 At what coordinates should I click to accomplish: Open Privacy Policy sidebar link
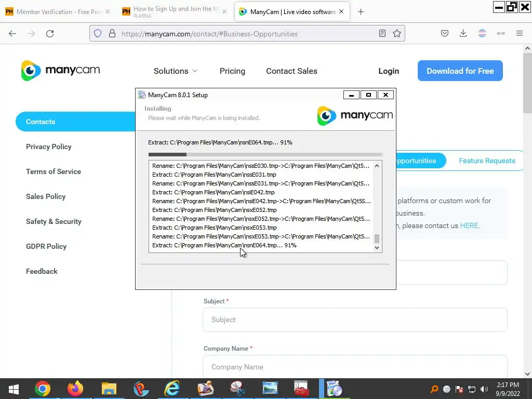tap(48, 147)
